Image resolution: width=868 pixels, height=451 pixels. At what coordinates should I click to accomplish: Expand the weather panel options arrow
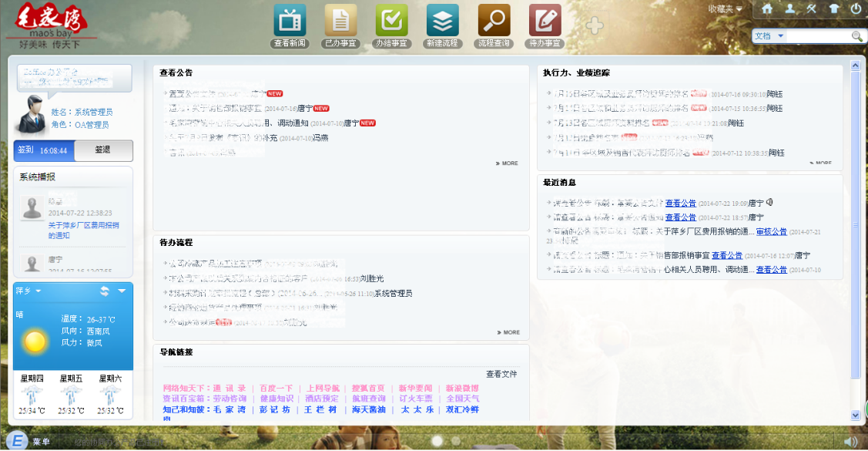[122, 291]
